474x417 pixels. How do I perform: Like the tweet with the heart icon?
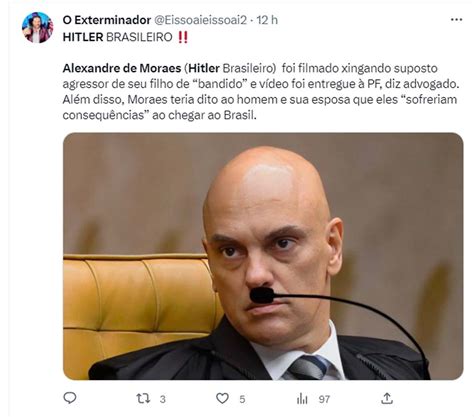pos(222,398)
